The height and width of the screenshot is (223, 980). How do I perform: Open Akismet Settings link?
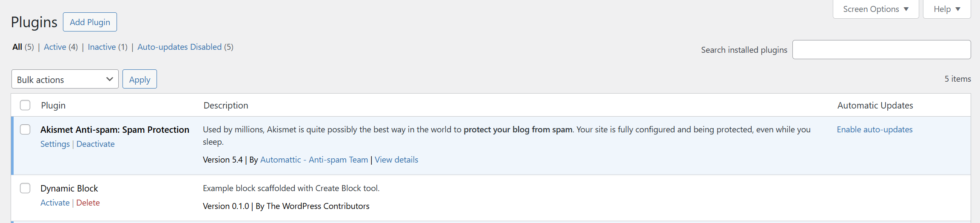[x=55, y=144]
